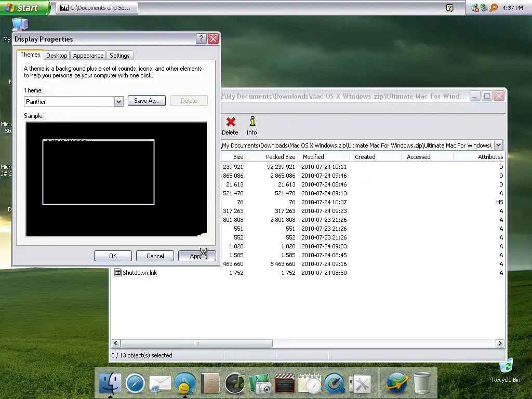Viewport: 532px width, 399px height.
Task: Click the left scroll arrow in 7-Zip
Action: pyautogui.click(x=116, y=343)
